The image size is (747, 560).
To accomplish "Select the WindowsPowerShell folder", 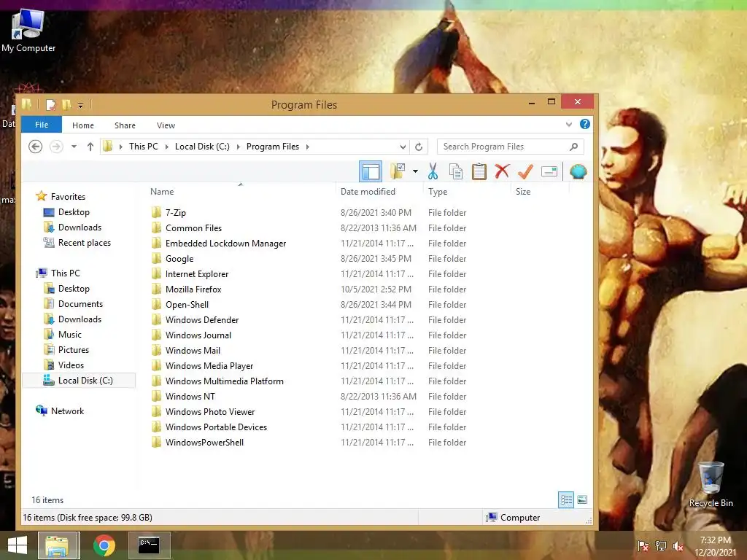I will pos(204,443).
